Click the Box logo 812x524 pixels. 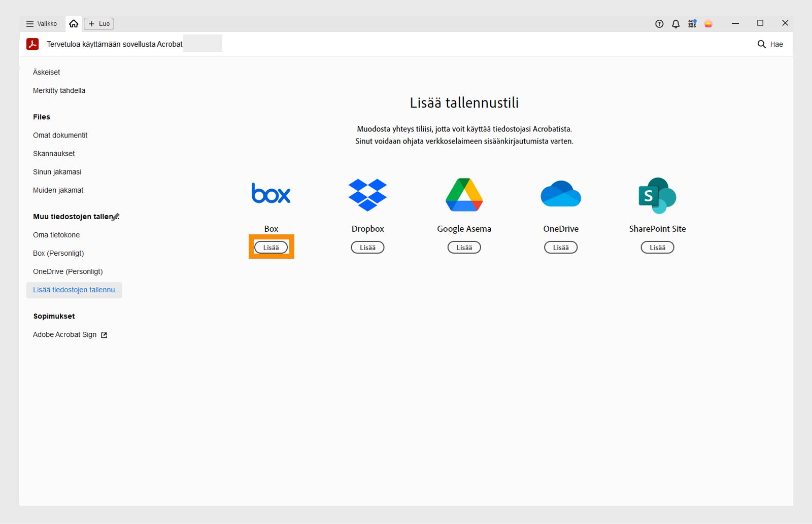tap(271, 193)
